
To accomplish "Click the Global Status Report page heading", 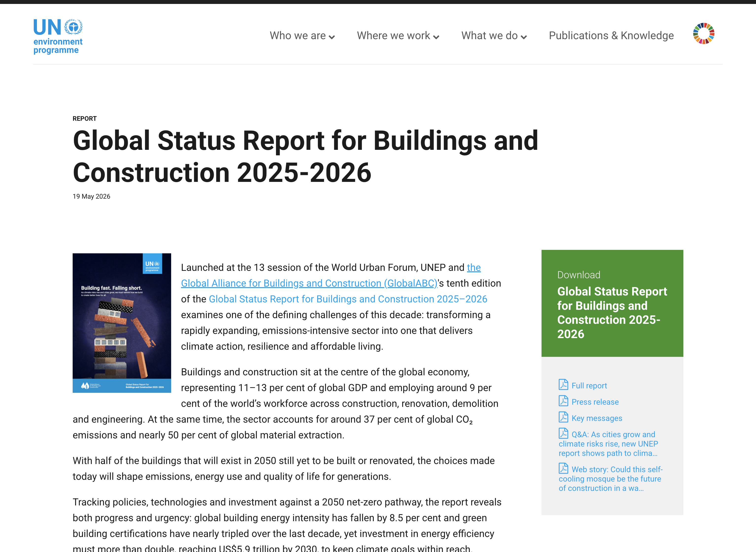I will (305, 156).
